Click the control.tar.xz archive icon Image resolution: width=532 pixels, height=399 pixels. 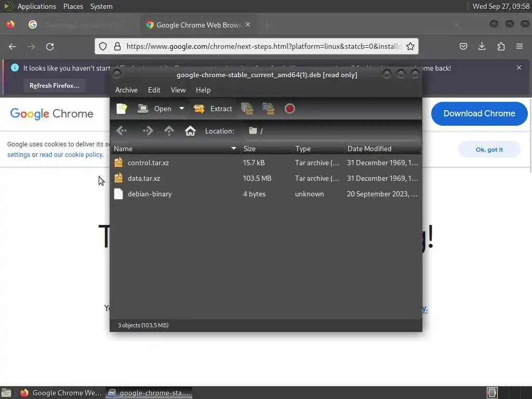click(x=118, y=163)
